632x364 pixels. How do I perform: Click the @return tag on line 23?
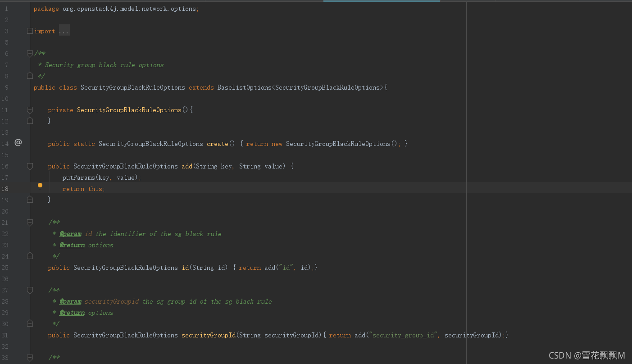coord(72,245)
